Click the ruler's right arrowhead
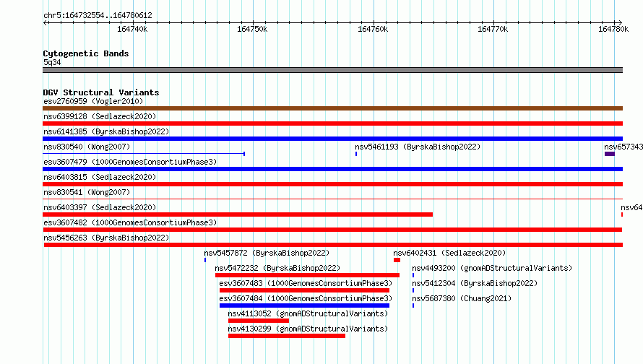Image resolution: width=643 pixels, height=364 pixels. click(620, 22)
